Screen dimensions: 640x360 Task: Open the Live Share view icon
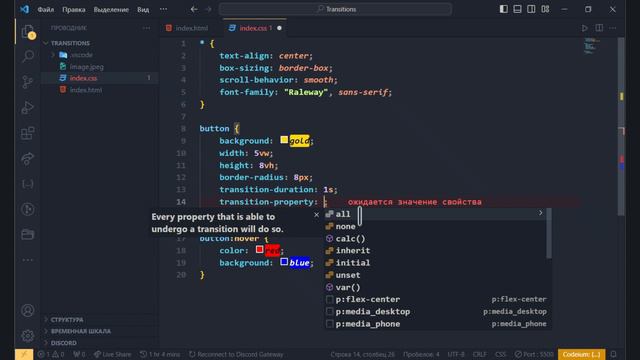[28, 158]
